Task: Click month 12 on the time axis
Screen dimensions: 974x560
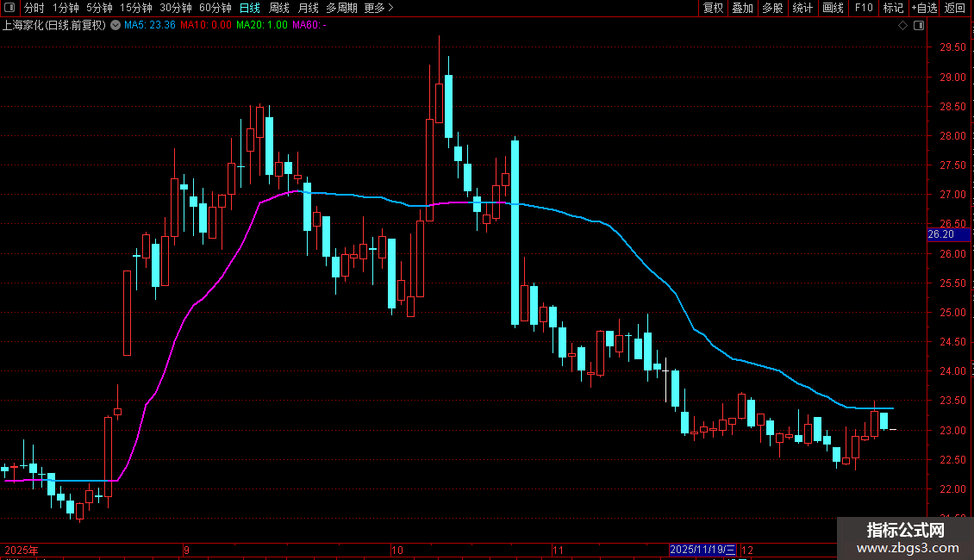Action: 747,550
